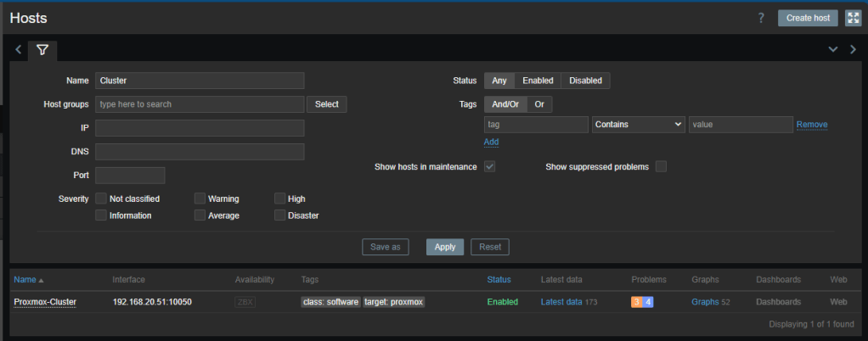This screenshot has width=868, height=341.
Task: Check the Disaster severity checkbox
Action: pos(280,215)
